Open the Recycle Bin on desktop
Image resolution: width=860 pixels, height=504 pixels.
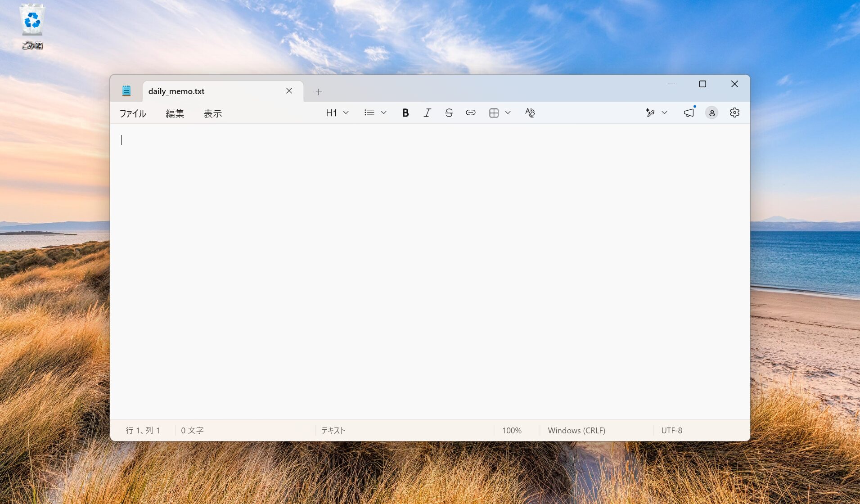[32, 26]
